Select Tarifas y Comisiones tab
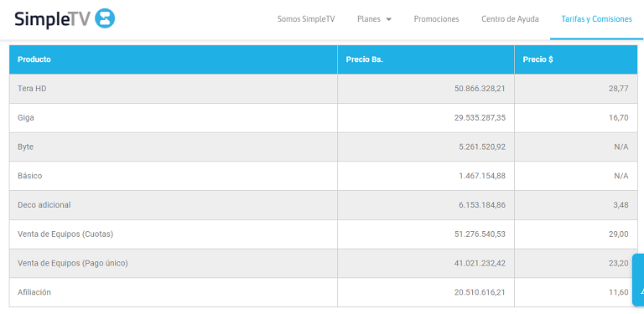The image size is (644, 314). [x=597, y=19]
